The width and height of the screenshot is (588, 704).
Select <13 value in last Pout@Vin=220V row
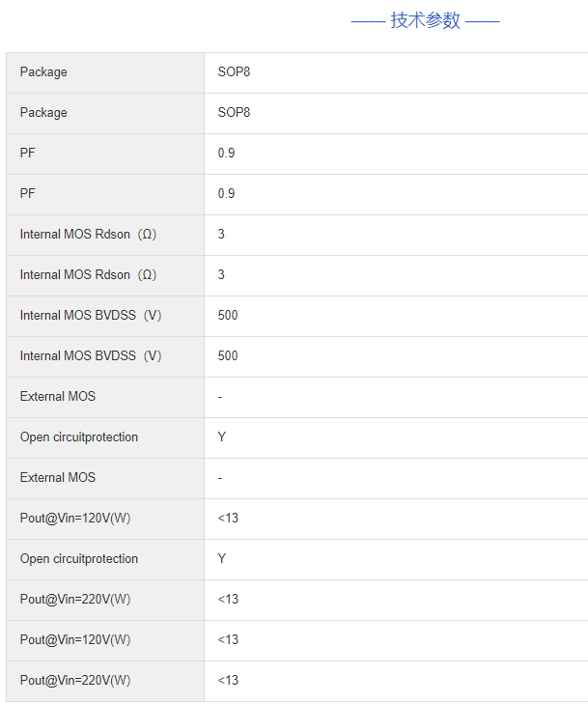[228, 681]
